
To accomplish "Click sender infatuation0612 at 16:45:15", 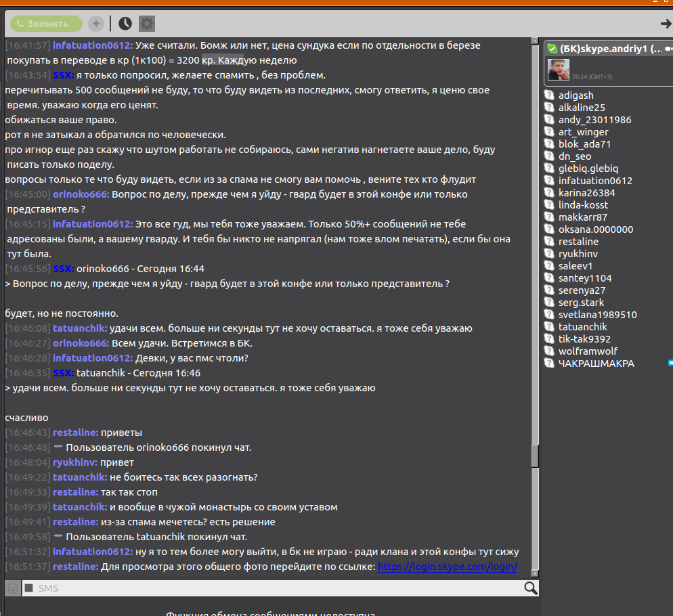I will tap(93, 224).
